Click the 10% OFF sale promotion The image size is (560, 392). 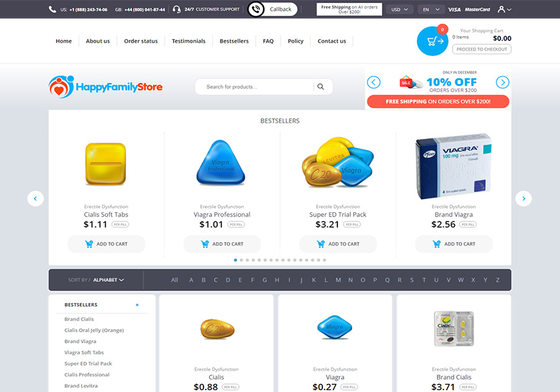point(439,82)
